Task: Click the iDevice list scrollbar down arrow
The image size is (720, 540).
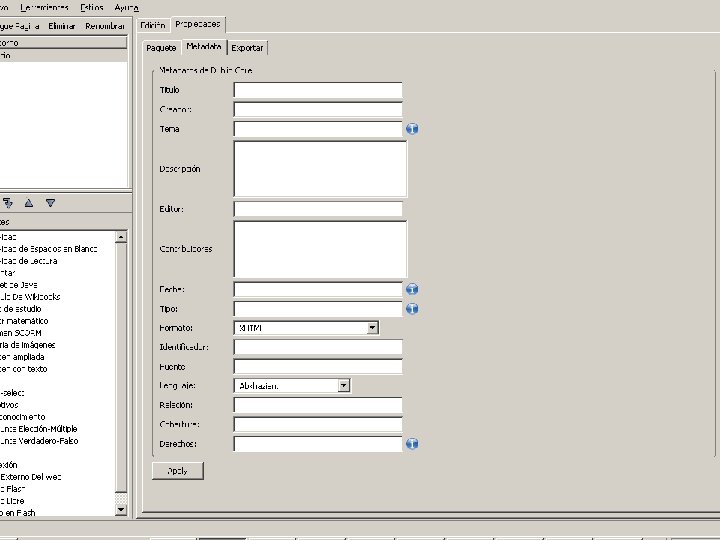Action: (121, 509)
